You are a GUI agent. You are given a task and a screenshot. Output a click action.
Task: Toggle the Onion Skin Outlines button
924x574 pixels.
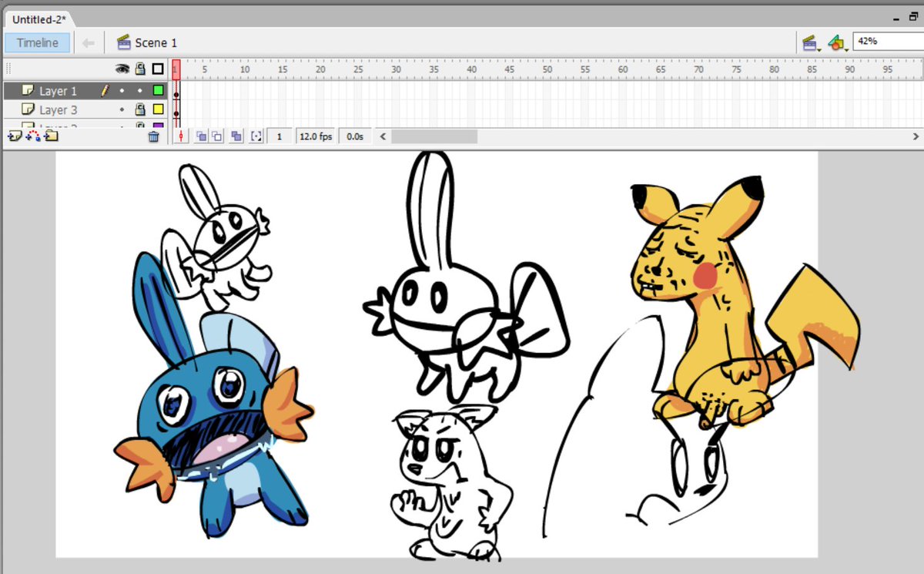[217, 136]
